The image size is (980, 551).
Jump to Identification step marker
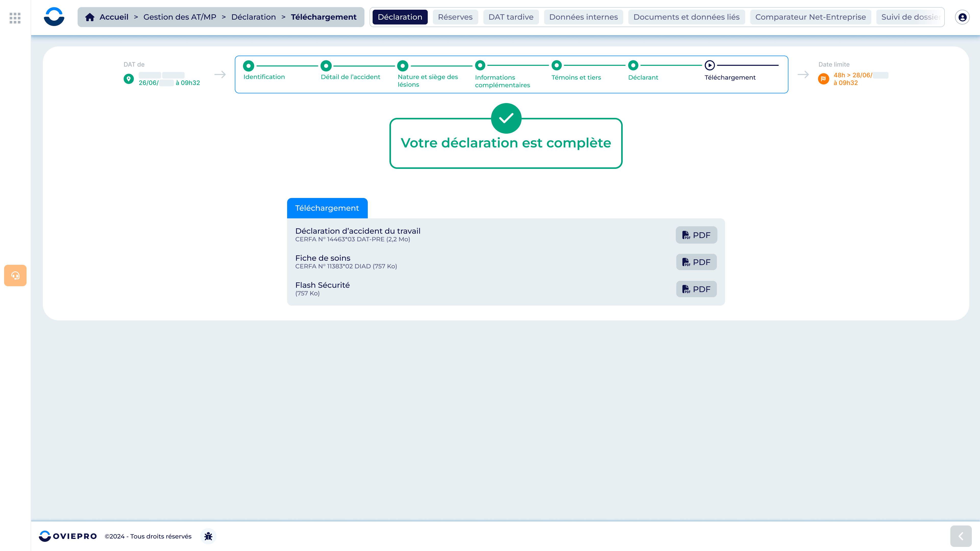pos(248,66)
